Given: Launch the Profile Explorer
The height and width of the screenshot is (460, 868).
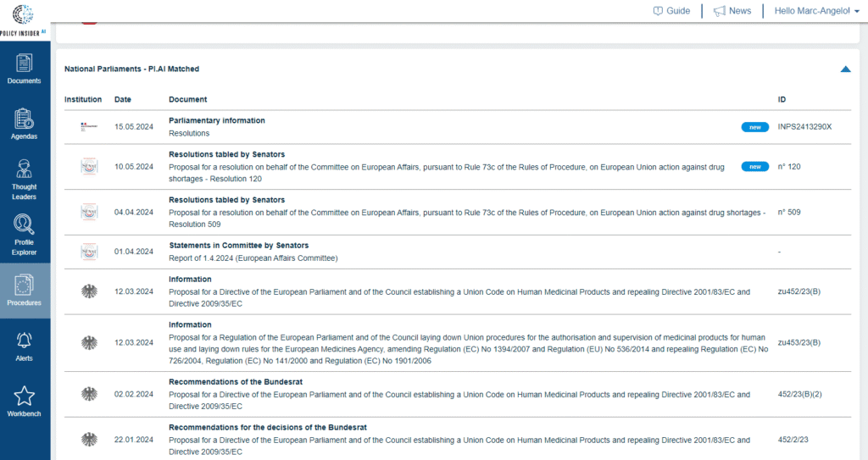Looking at the screenshot, I should [x=24, y=235].
